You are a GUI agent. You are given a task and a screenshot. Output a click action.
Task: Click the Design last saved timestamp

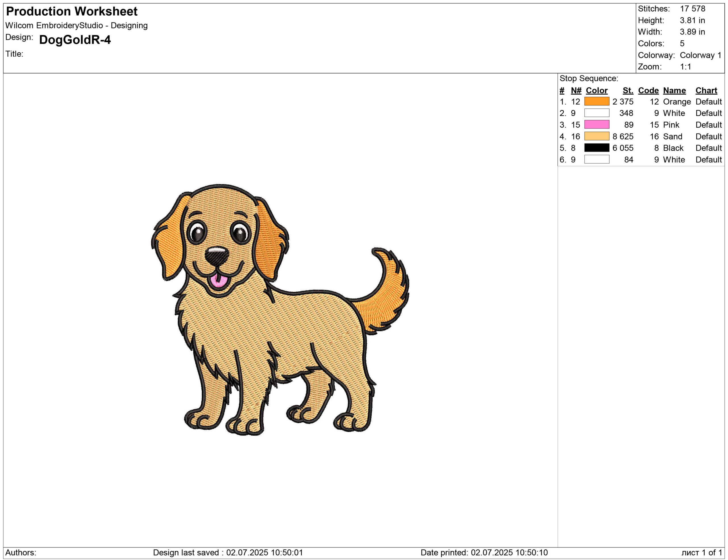point(228,552)
